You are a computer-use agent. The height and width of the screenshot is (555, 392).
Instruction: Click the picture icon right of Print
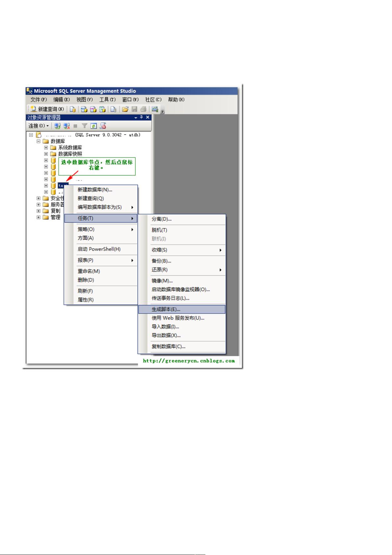[x=155, y=109]
